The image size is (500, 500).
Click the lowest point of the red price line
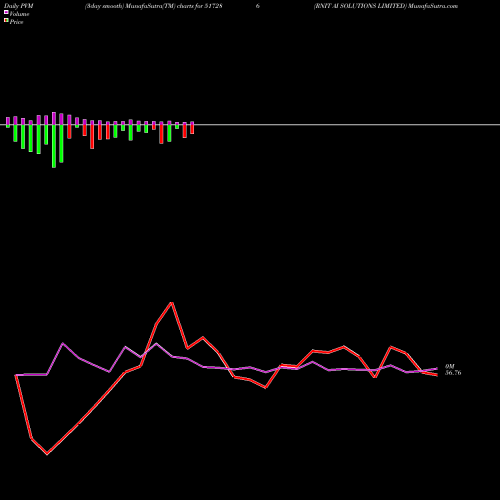pyautogui.click(x=47, y=454)
